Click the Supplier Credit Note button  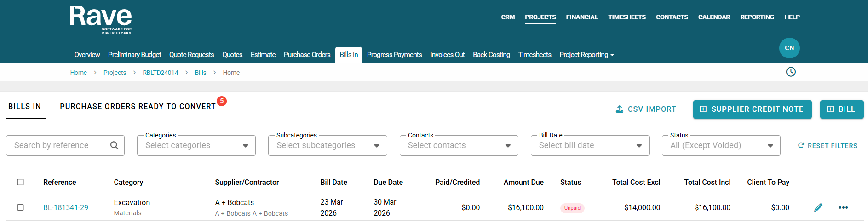click(x=752, y=109)
